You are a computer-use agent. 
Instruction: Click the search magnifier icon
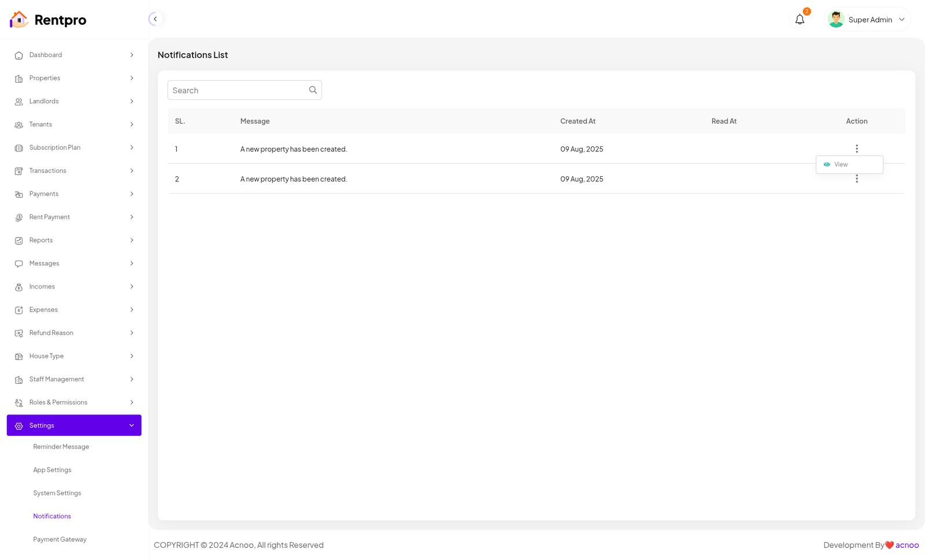313,90
